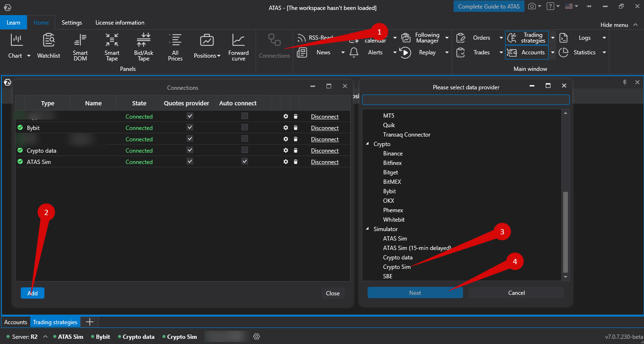Click Next in data provider dialog
This screenshot has height=344, width=644.
tap(415, 292)
